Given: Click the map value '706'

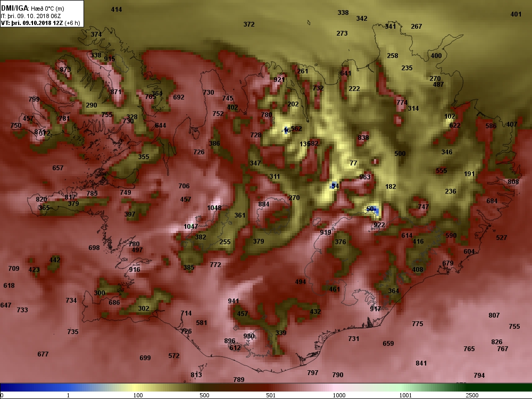Looking at the screenshot, I should 184,186.
